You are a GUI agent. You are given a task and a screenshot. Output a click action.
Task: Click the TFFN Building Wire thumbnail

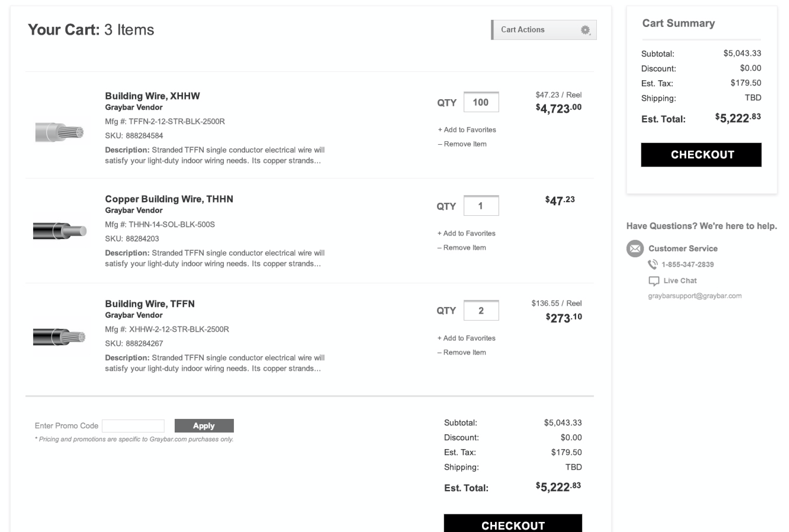[x=60, y=337]
